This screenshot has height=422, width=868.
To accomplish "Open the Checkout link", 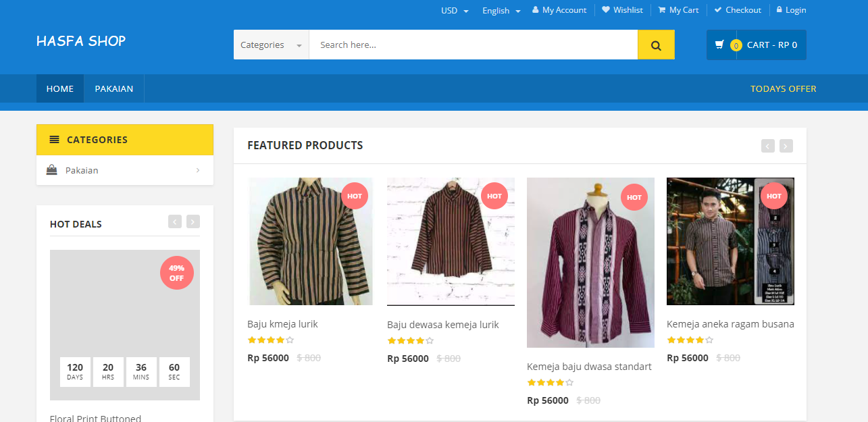I will coord(738,10).
